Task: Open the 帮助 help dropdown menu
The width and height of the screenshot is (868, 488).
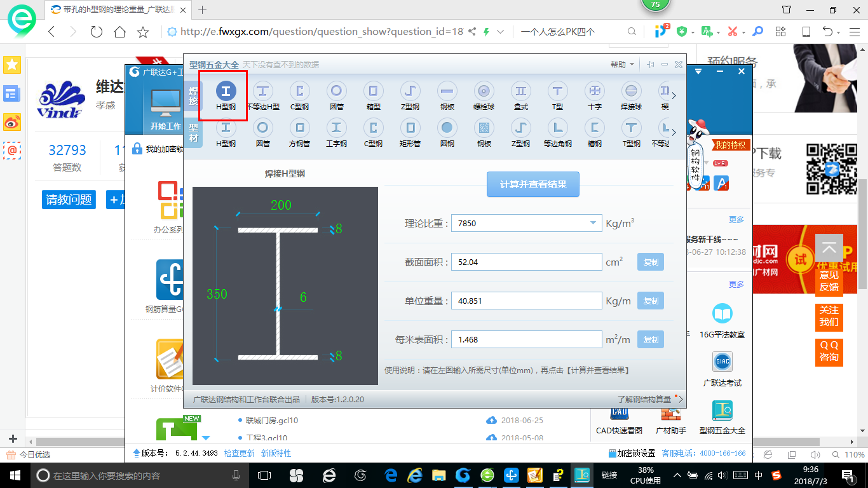Action: click(622, 64)
